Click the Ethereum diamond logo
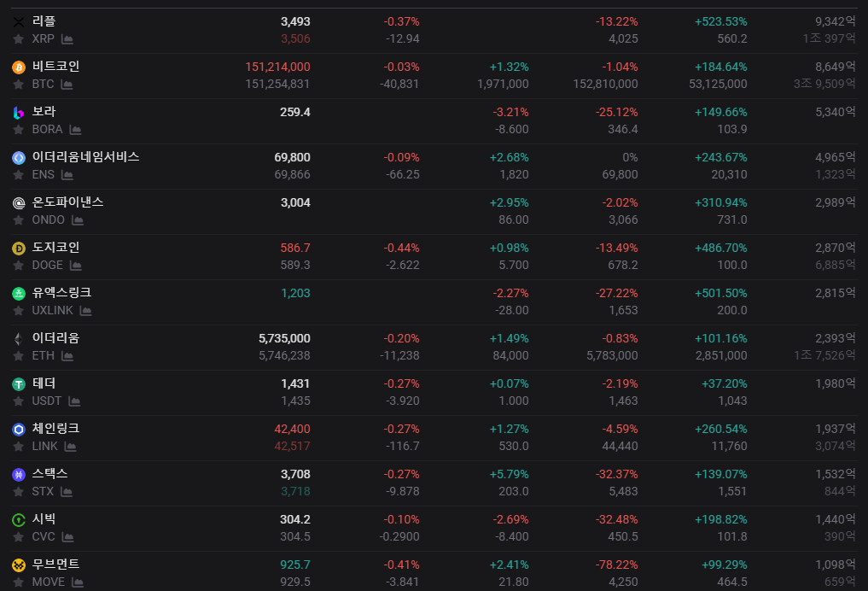This screenshot has width=868, height=591. [19, 339]
